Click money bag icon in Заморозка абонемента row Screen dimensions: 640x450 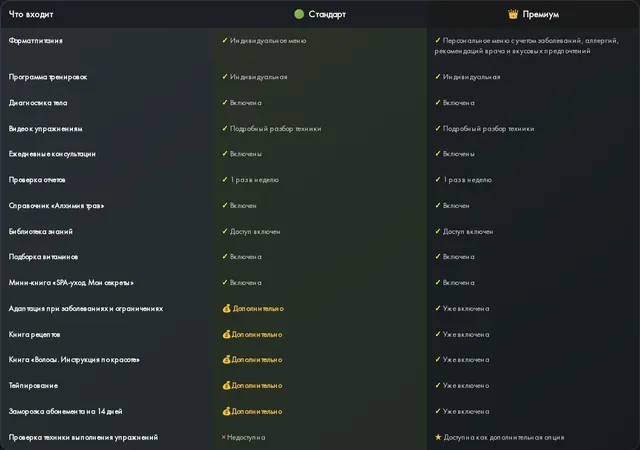point(227,411)
